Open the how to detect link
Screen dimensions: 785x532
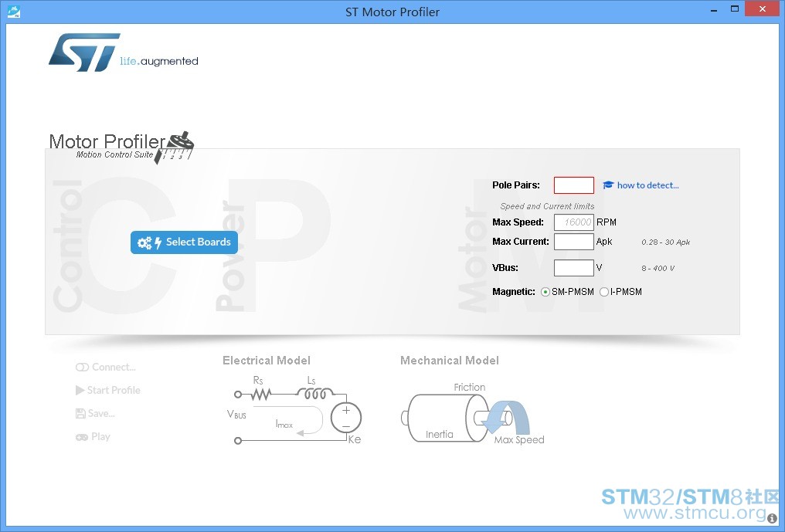pos(647,185)
